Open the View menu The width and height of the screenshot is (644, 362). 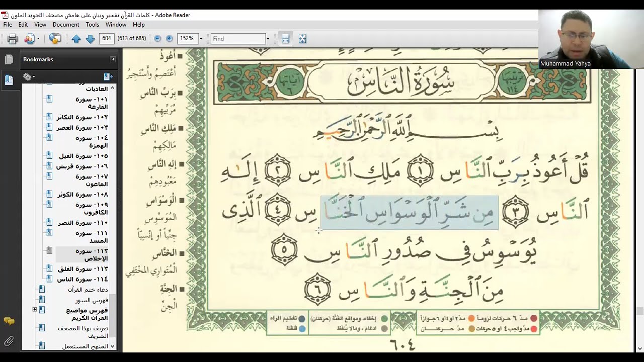(40, 25)
